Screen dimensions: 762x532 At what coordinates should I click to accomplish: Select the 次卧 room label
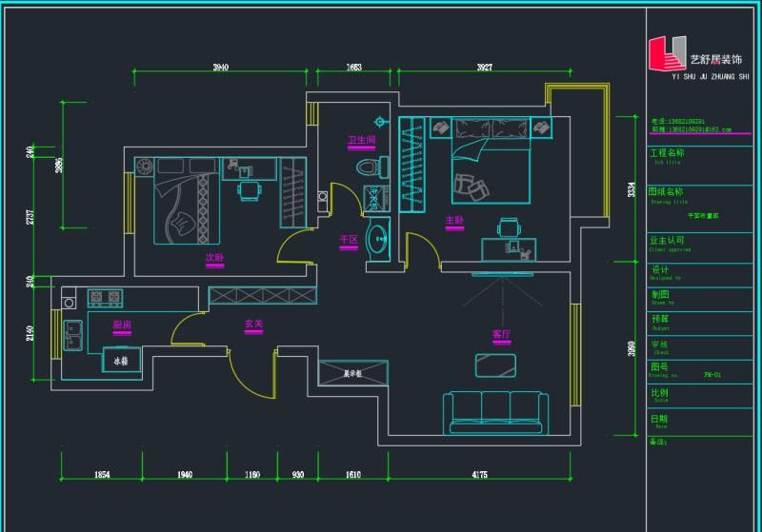214,258
